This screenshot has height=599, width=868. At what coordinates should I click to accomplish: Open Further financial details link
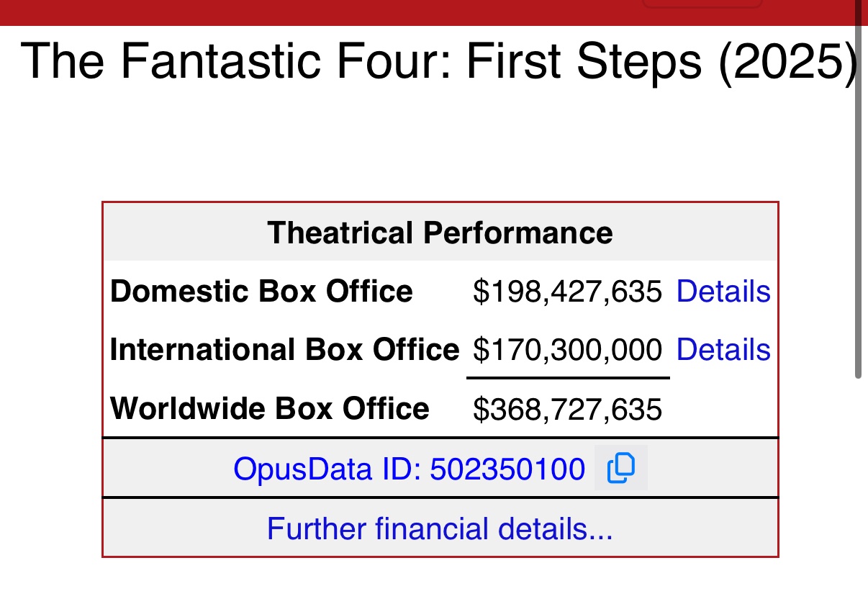(x=440, y=528)
